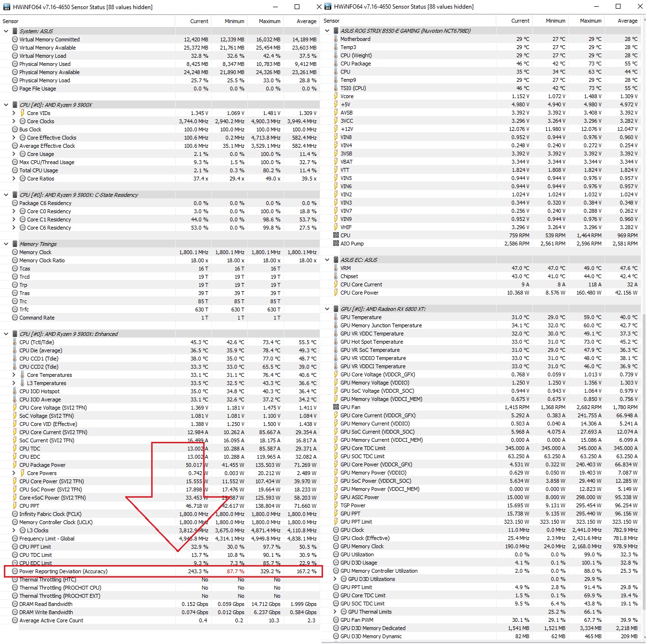Select the TGP Power row
This screenshot has width=647, height=644.
pyautogui.click(x=481, y=505)
